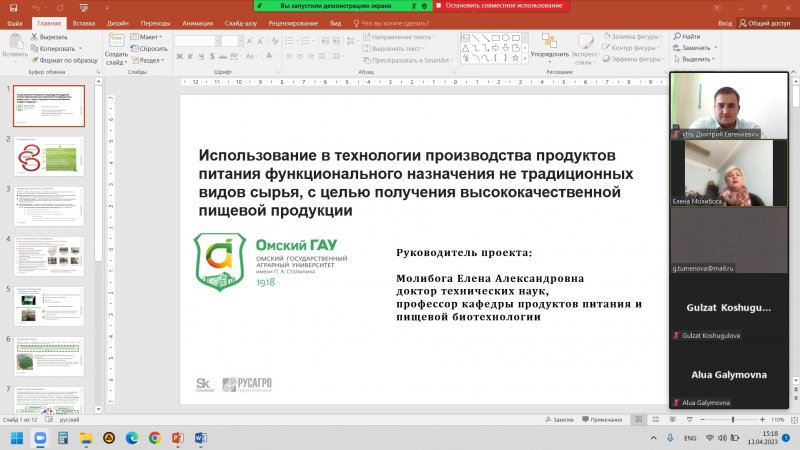Click the Cut (Вырезать) command

49,37
